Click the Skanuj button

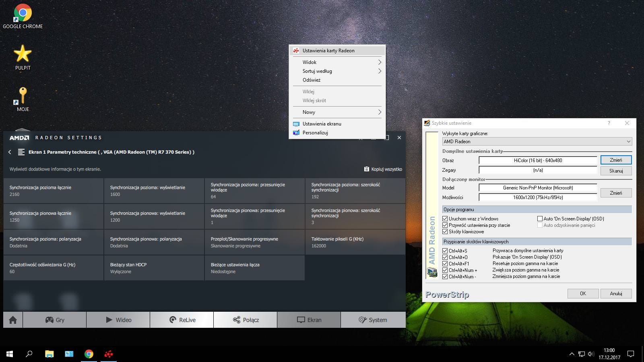pyautogui.click(x=616, y=171)
